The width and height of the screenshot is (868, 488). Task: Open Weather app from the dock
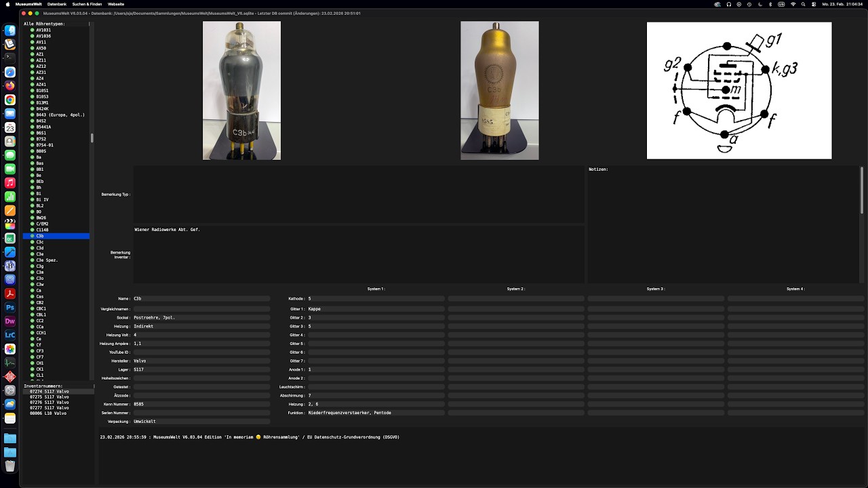(x=10, y=404)
